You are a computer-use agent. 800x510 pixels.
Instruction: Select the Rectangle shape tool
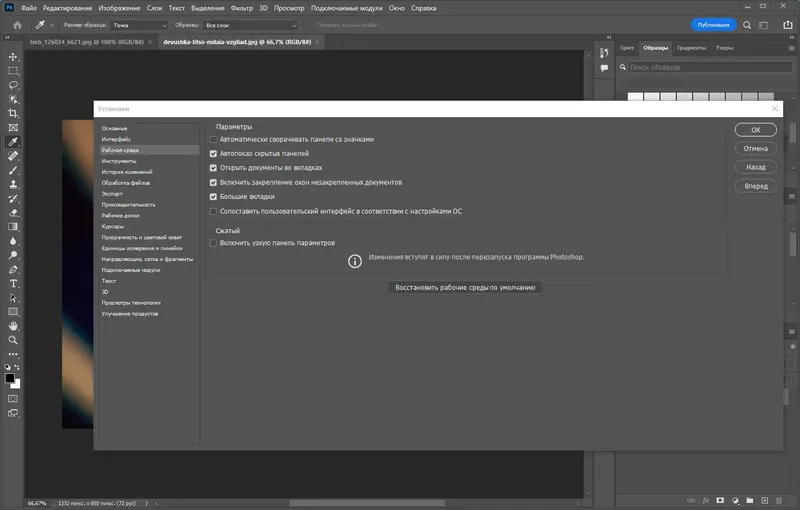coord(13,312)
